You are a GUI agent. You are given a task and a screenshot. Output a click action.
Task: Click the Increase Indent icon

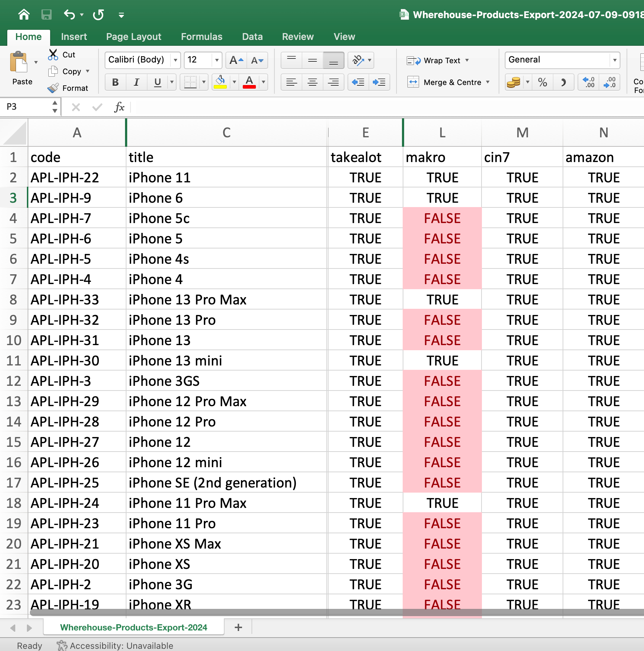pyautogui.click(x=379, y=82)
